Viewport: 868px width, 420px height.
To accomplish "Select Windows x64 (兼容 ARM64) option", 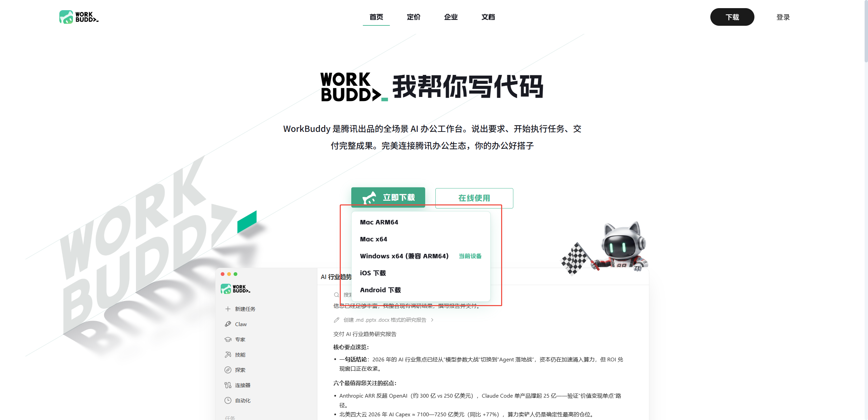I will coord(421,256).
